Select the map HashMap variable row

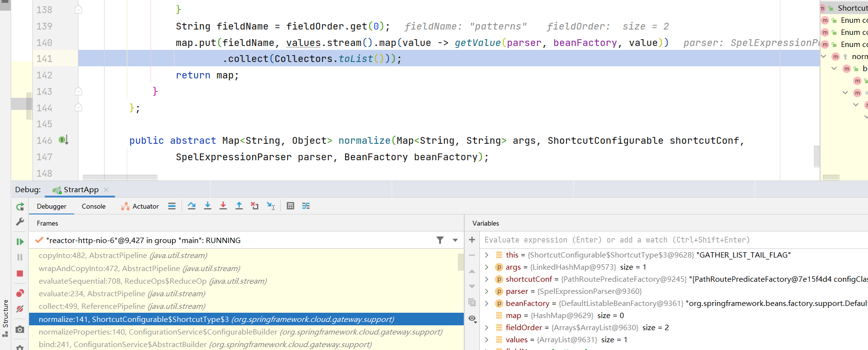(x=675, y=315)
